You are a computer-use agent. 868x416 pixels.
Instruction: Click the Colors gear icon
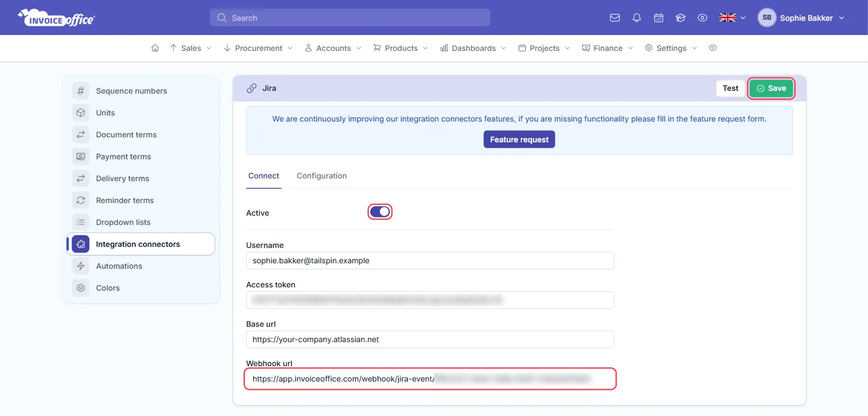tap(81, 288)
